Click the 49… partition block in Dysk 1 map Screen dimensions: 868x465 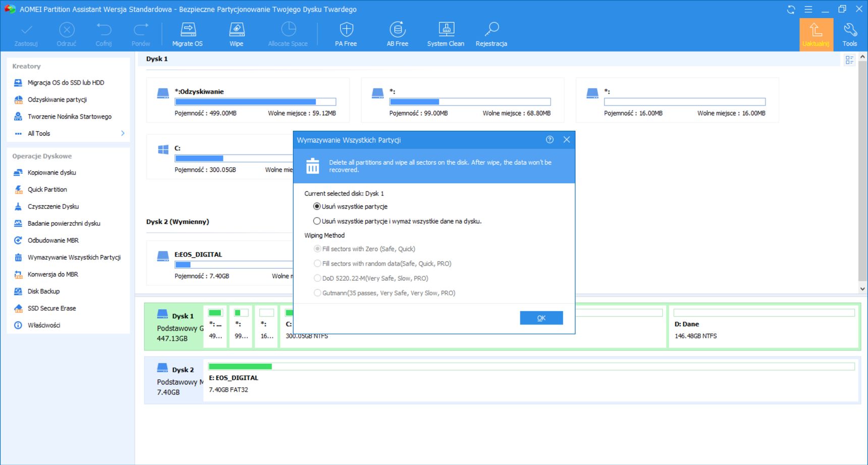(215, 326)
